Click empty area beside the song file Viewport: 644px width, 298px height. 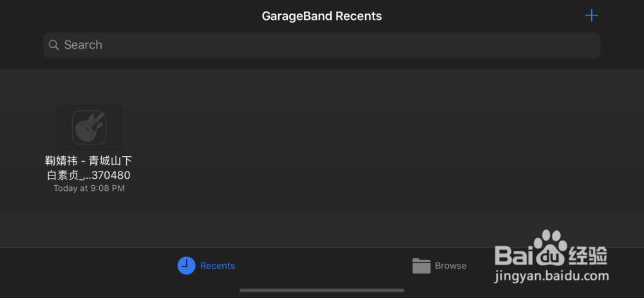pos(370,140)
